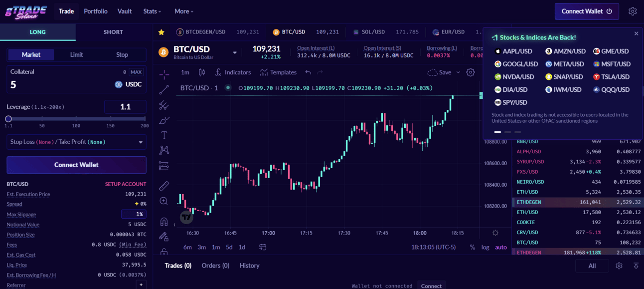The image size is (644, 289).
Task: Close the Stocks & Indices popup
Action: (636, 33)
